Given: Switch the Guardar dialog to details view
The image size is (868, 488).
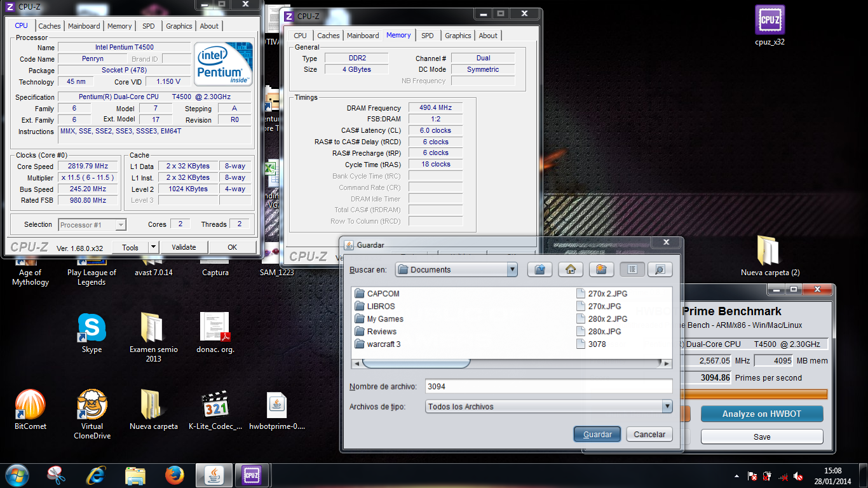Looking at the screenshot, I should coord(660,269).
